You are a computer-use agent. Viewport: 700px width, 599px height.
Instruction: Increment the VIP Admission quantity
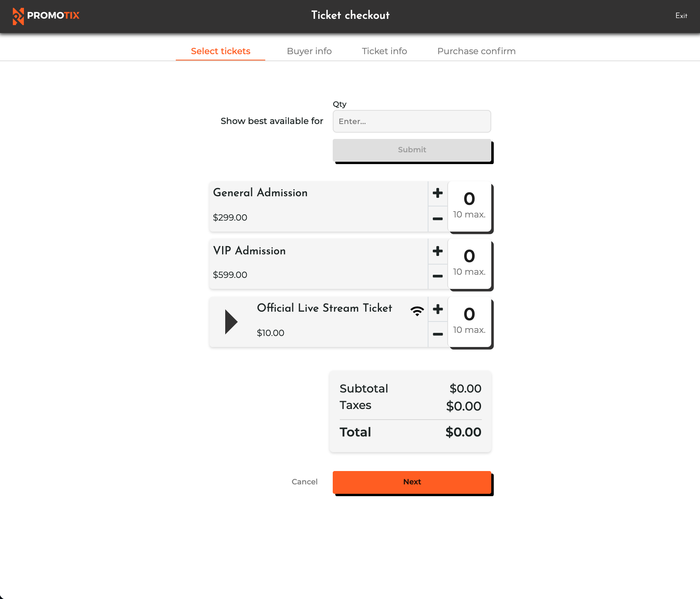pyautogui.click(x=437, y=251)
